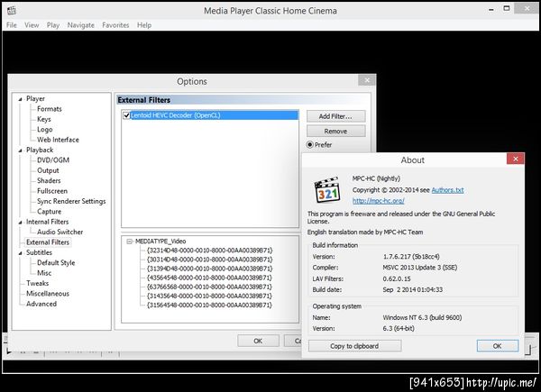The height and width of the screenshot is (392, 541).
Task: Select Miscellaneous in the options tree
Action: (48, 294)
